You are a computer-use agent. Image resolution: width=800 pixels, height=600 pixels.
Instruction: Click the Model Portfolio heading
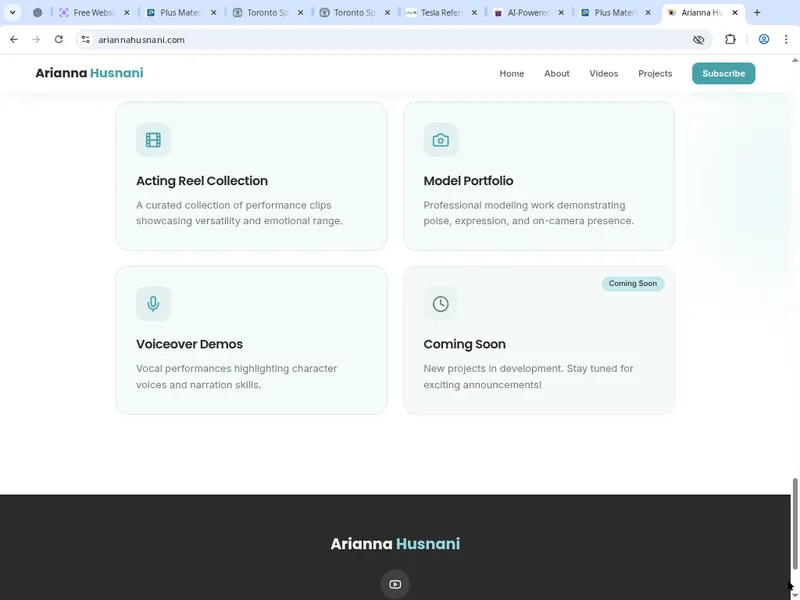pyautogui.click(x=468, y=181)
